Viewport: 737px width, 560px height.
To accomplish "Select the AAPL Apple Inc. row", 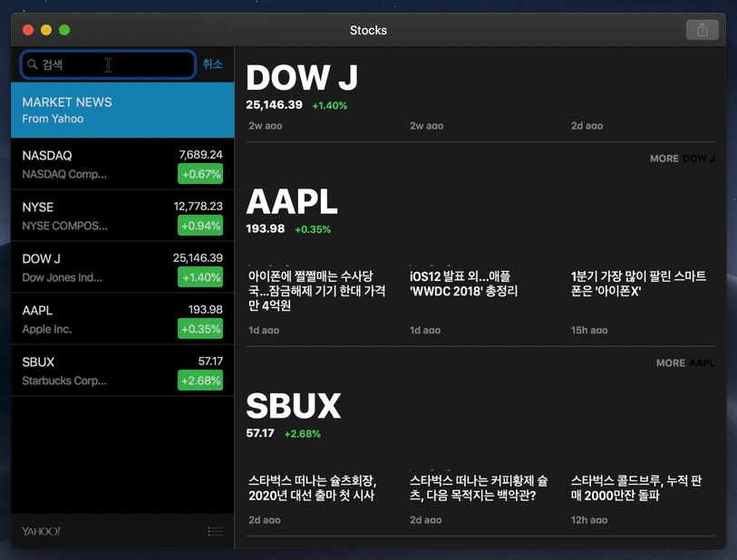I will [122, 319].
